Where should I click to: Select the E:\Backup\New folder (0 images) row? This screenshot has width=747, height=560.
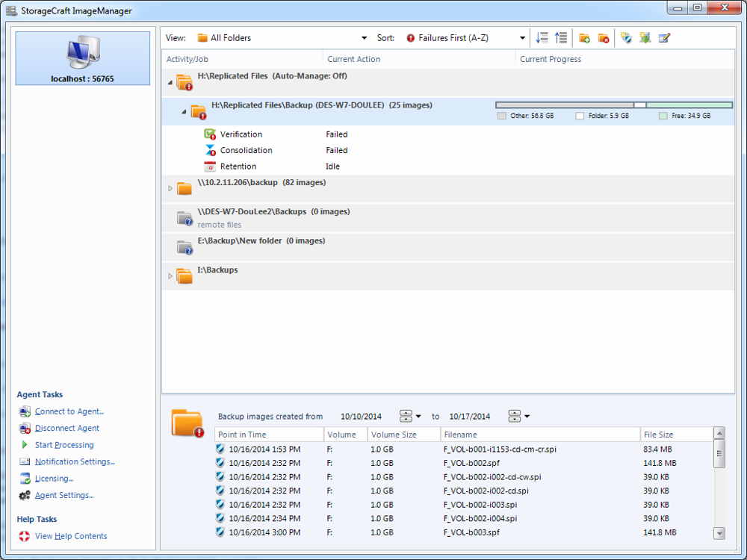(x=448, y=247)
